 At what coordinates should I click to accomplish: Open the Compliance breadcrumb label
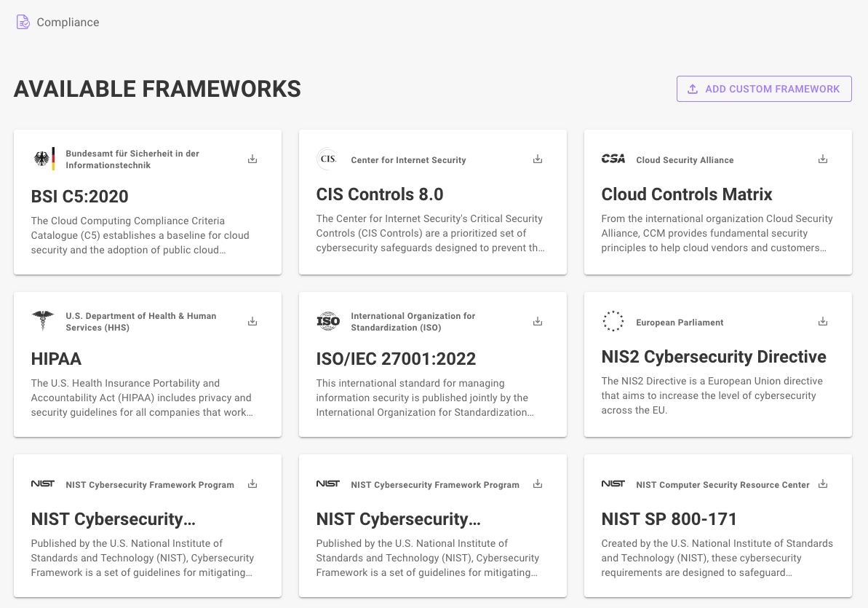click(x=68, y=22)
